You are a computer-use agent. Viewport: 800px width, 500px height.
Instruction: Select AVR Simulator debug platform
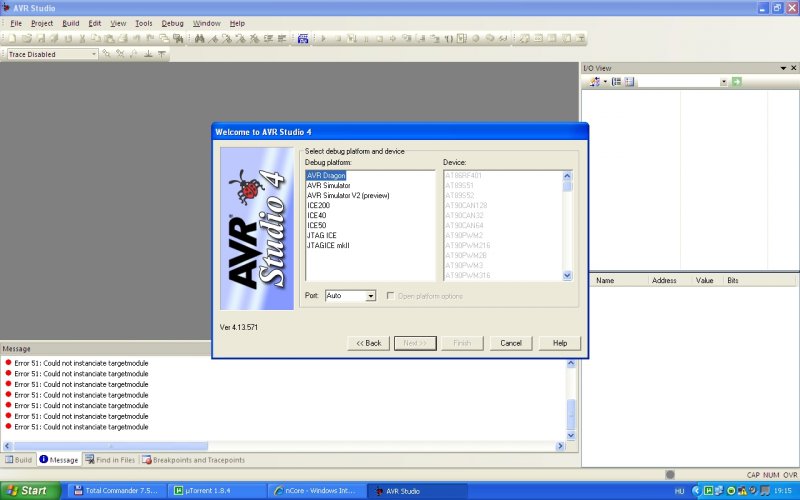(329, 185)
